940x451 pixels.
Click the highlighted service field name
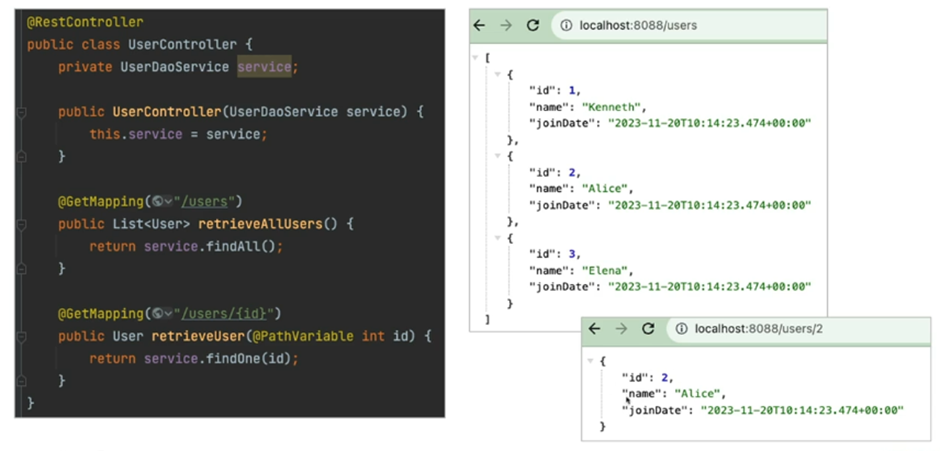264,67
